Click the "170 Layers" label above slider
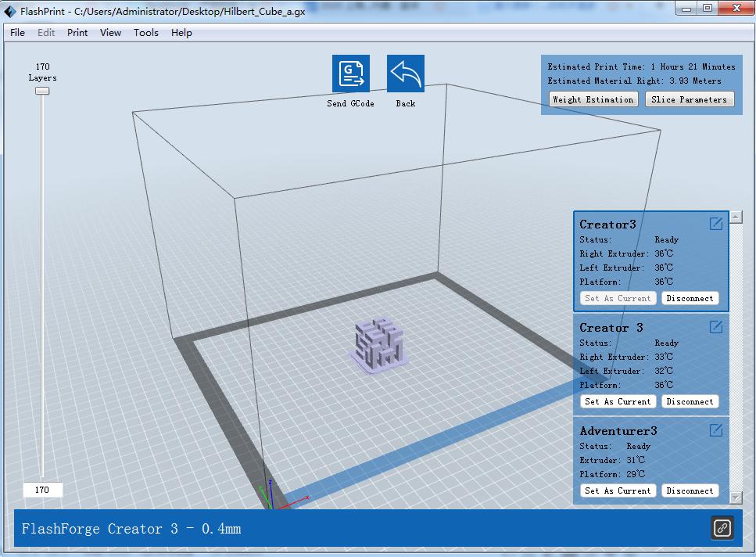This screenshot has height=557, width=756. point(42,72)
